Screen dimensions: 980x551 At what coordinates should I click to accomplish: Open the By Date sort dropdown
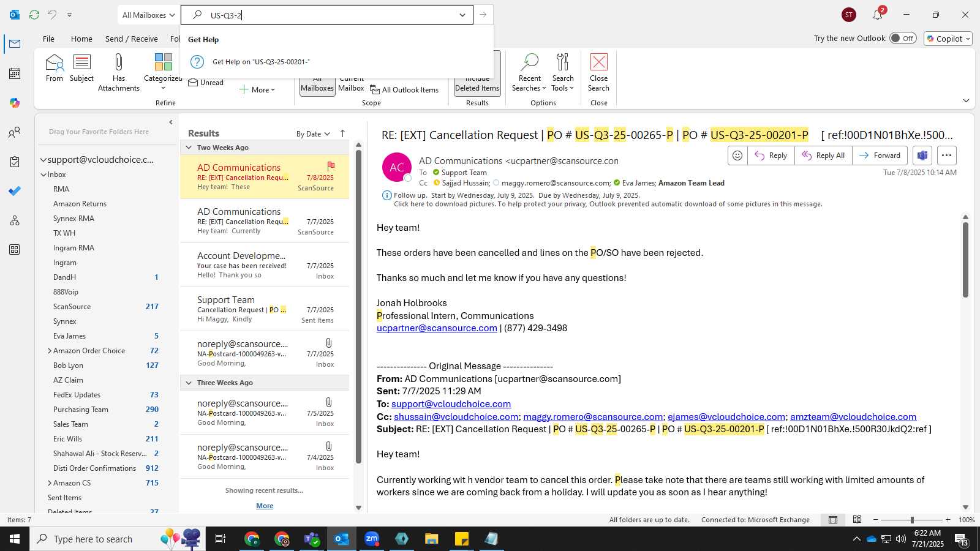coord(313,134)
